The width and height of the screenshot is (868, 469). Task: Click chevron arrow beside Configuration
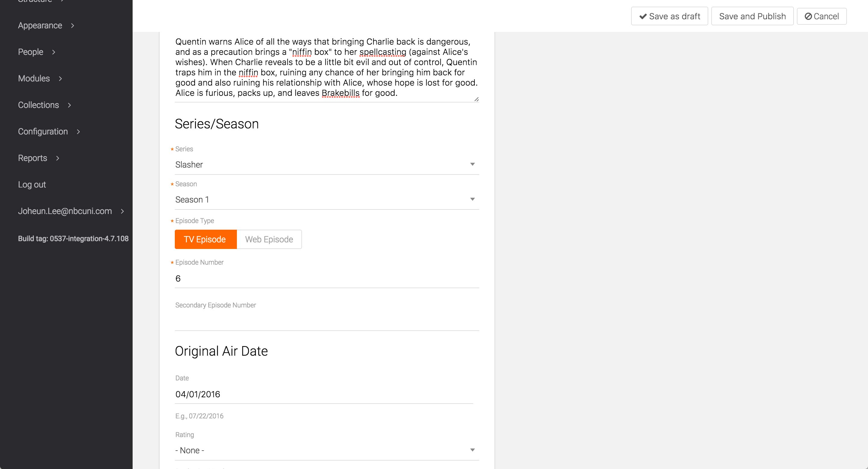[x=78, y=132]
